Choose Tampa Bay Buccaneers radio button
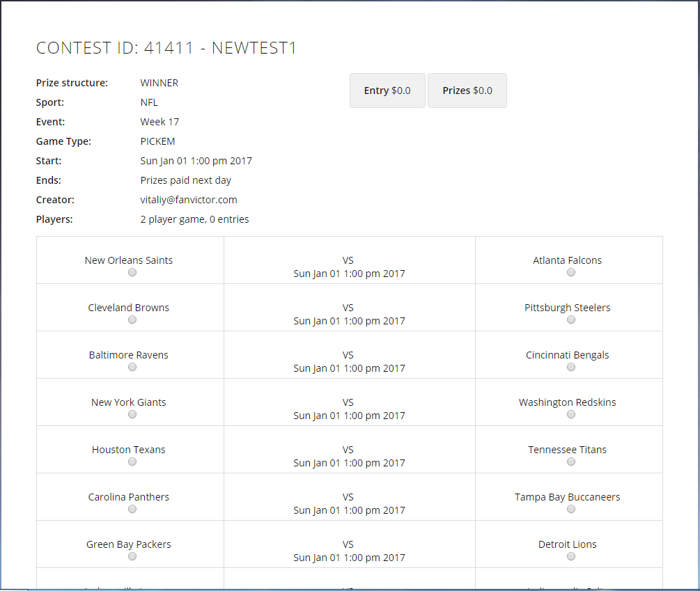 click(571, 509)
